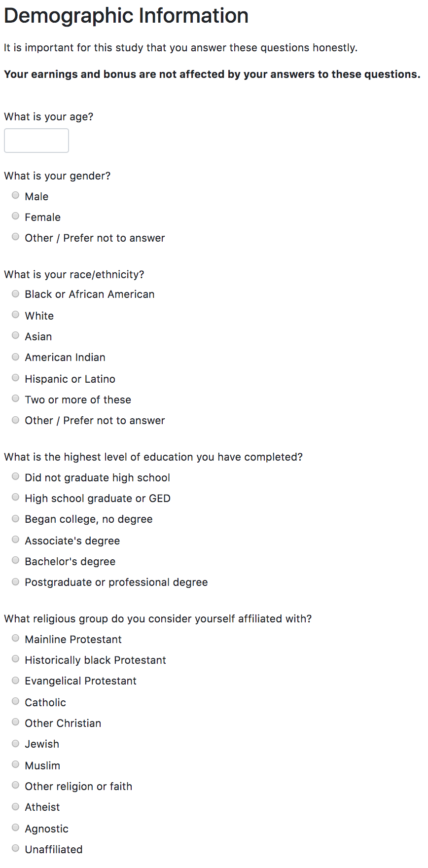
Task: Select Unaffiliated religious option
Action: tap(16, 848)
